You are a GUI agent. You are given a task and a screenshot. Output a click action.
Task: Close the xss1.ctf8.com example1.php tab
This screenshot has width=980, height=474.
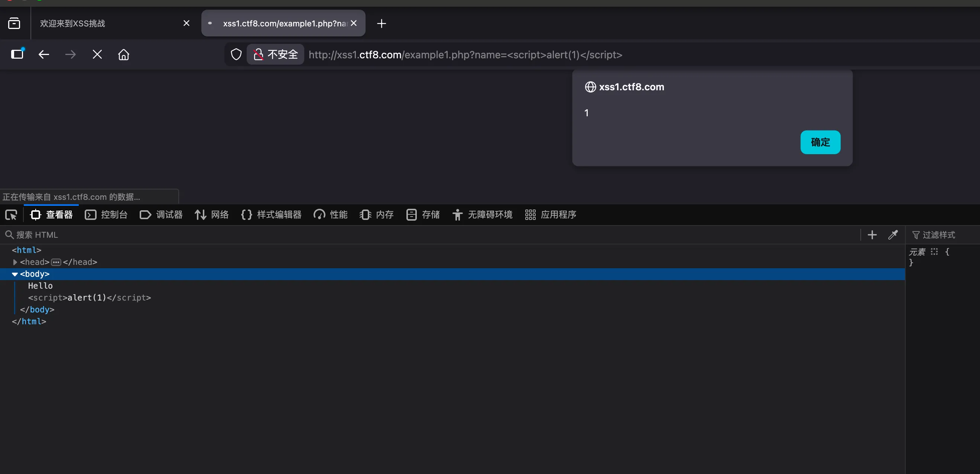354,23
